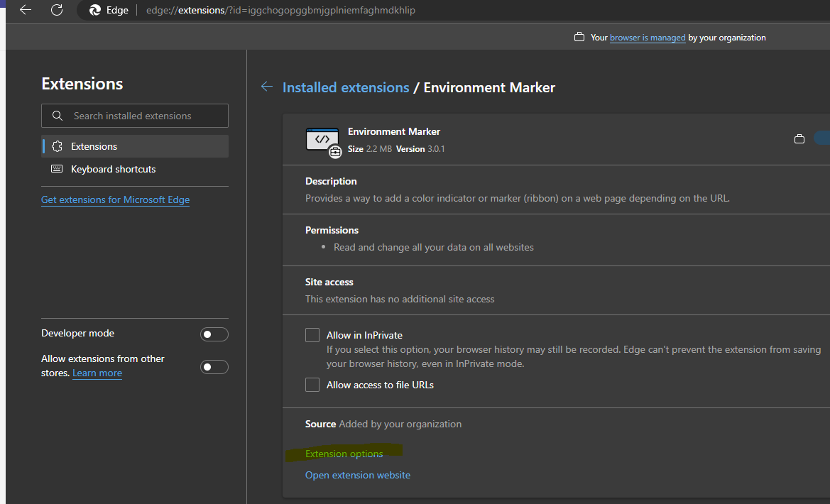
Task: Reload the page with the refresh icon
Action: tap(57, 9)
